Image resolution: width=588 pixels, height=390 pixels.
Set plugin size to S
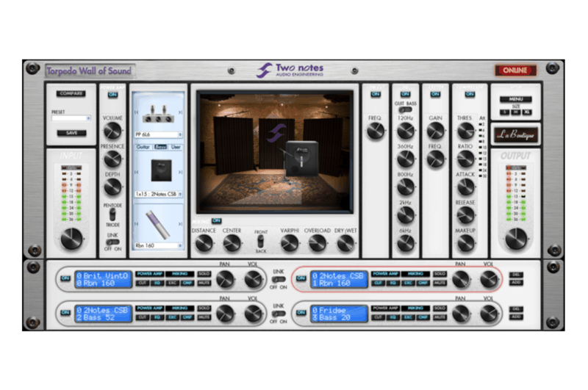pos(505,112)
